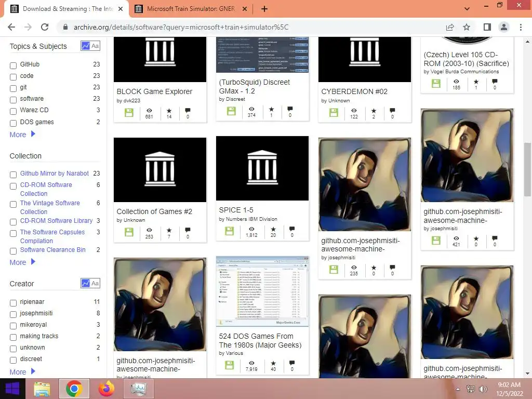Select DOS games topic checkbox
The width and height of the screenshot is (532, 399).
(13, 123)
